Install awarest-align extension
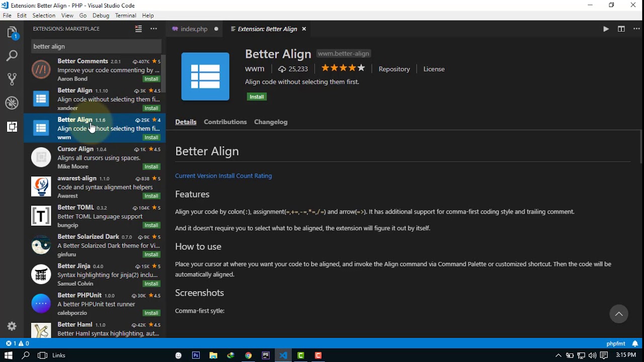The image size is (644, 362). [151, 196]
